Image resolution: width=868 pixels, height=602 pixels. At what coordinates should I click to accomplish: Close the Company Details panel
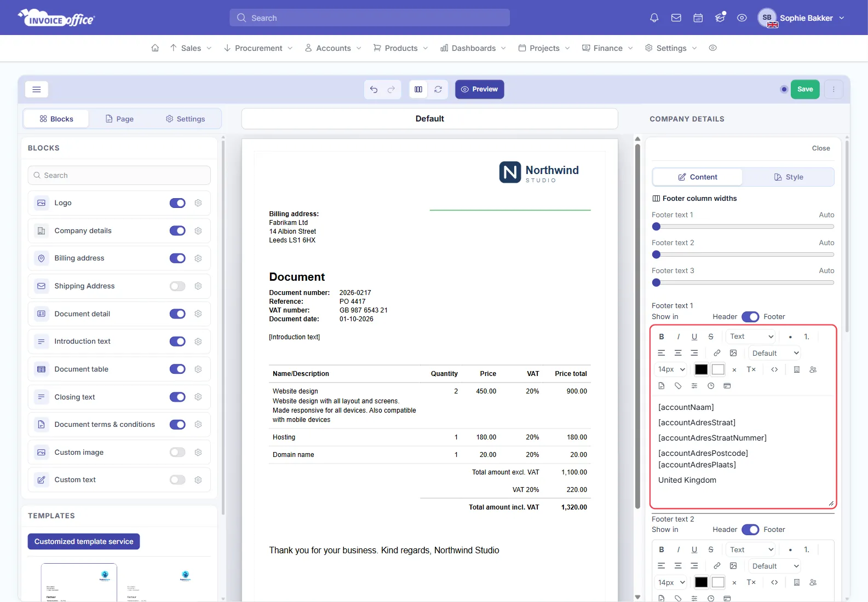(821, 148)
